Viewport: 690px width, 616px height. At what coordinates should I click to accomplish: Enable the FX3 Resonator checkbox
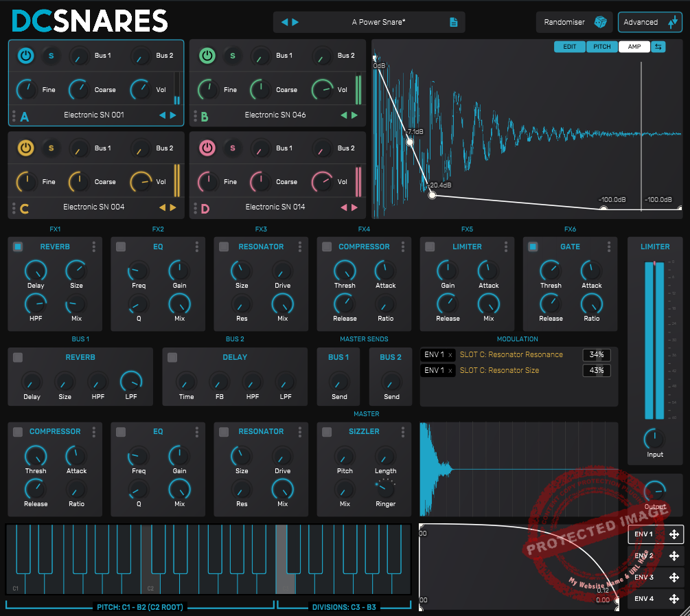coord(224,247)
